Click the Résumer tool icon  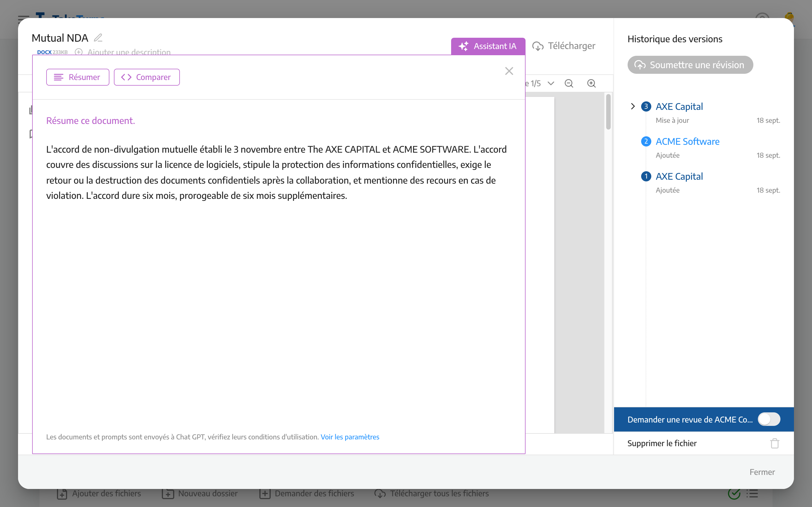point(58,77)
